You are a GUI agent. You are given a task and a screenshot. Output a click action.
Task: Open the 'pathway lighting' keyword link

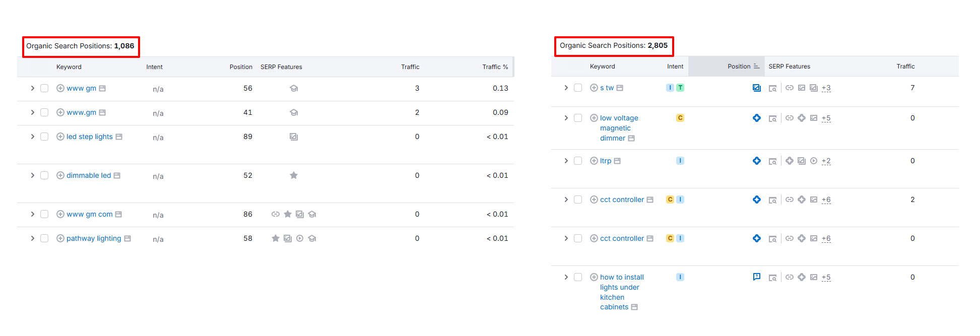coord(94,238)
